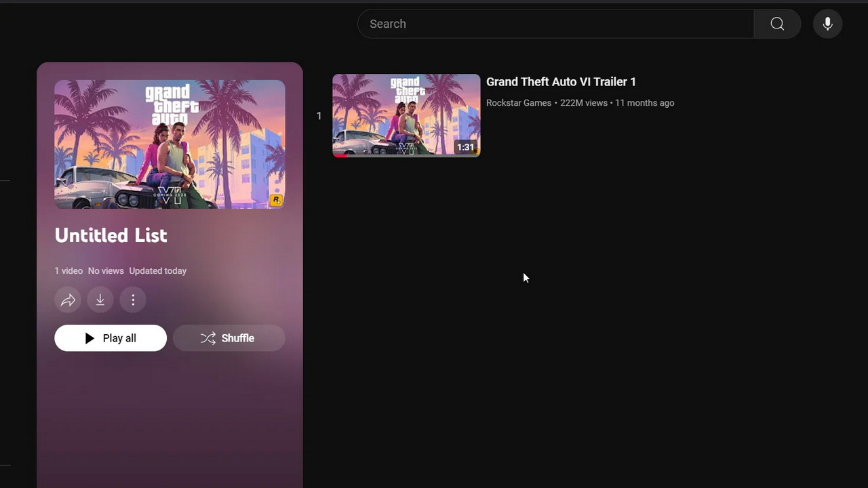Click the voice search microphone icon
Screen dimensions: 868x488
point(827,24)
